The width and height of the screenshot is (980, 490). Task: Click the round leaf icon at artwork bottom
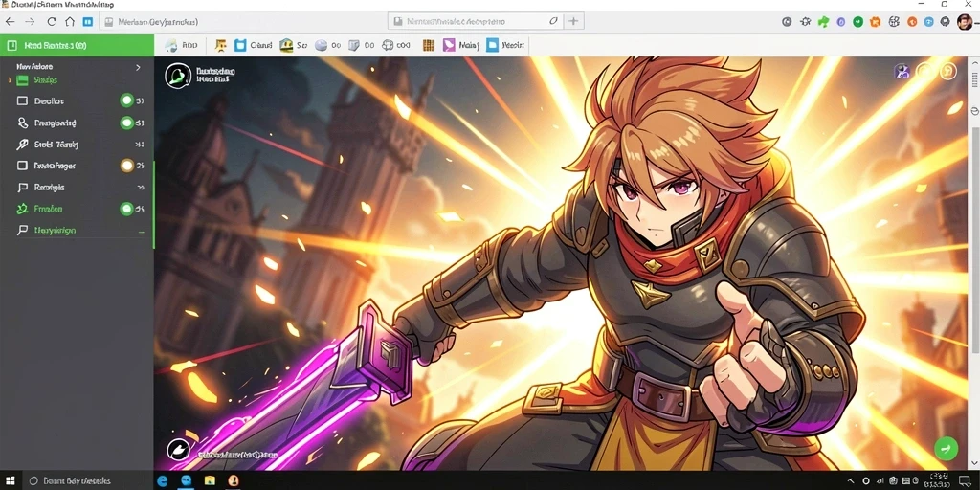point(178,448)
